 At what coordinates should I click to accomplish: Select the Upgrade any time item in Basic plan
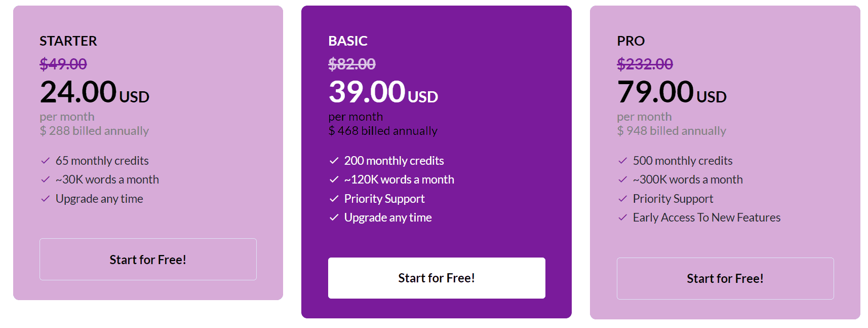[387, 217]
